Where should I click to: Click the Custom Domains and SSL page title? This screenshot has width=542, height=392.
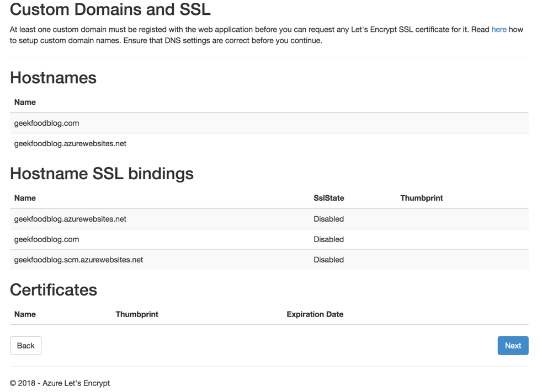tap(110, 9)
